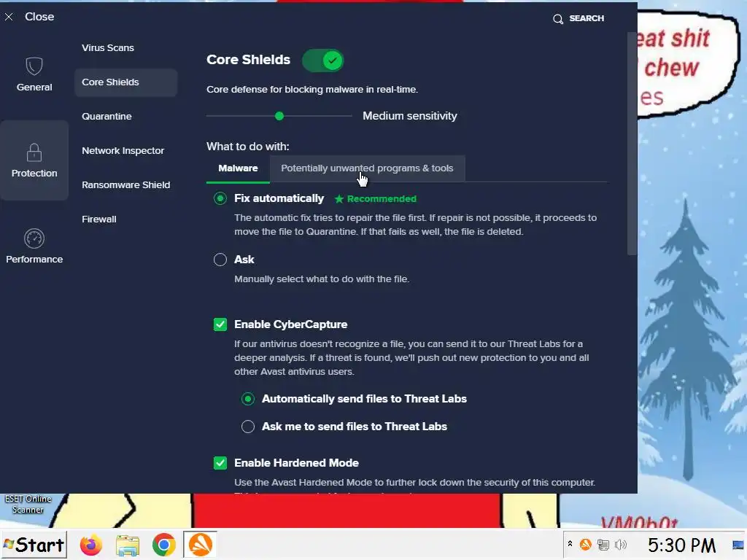Click the Recommended star label

point(376,198)
